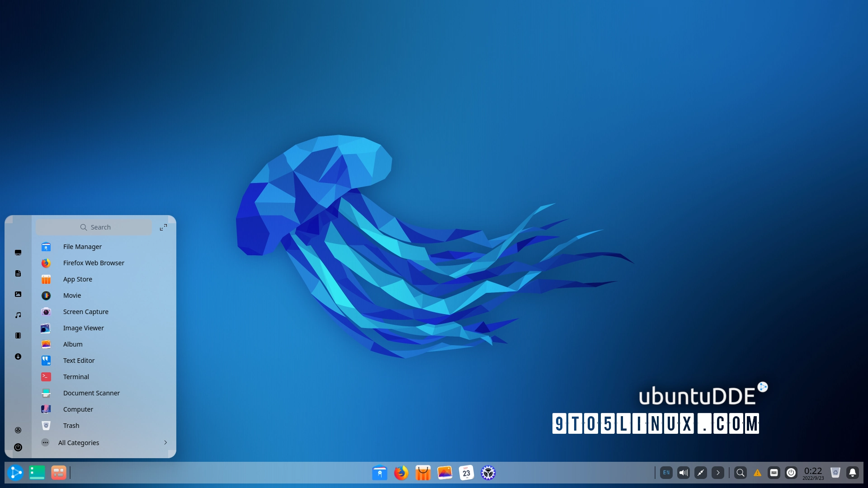The image size is (868, 488).
Task: Click the warning notification triangle in the tray
Action: 757,473
